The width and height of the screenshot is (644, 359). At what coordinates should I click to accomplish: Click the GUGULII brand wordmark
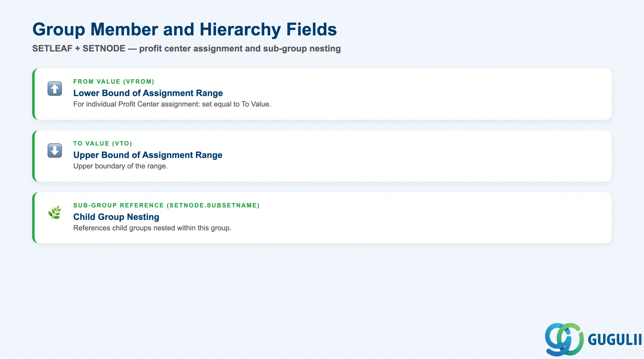[x=615, y=340]
